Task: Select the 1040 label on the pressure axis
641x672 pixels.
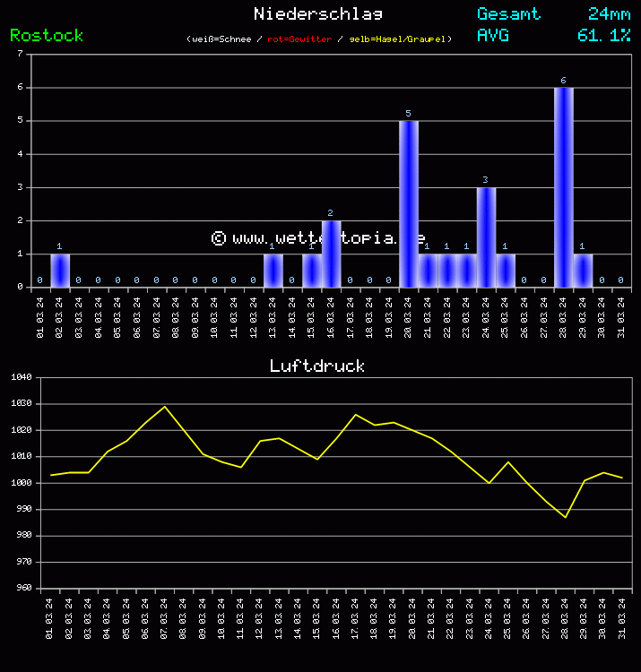Action: (x=20, y=378)
